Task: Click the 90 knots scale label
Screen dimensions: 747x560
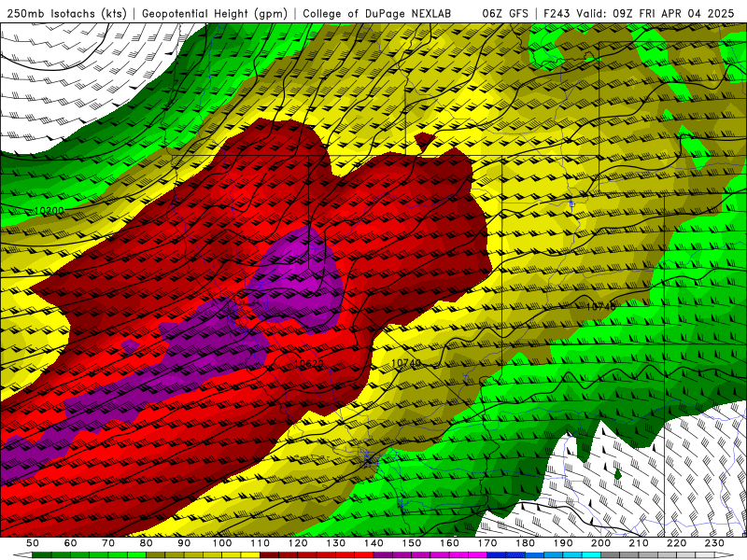Action: tap(184, 543)
